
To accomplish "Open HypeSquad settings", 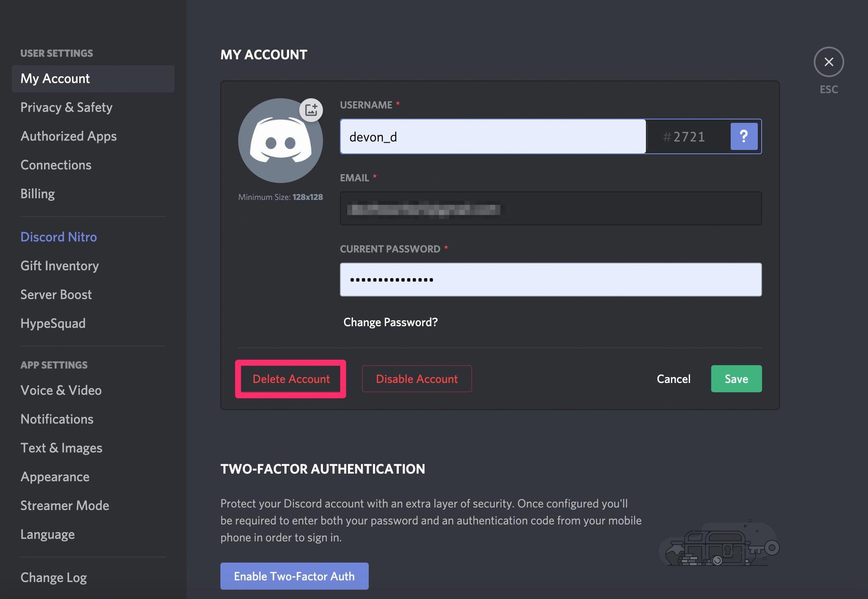I will [x=53, y=322].
